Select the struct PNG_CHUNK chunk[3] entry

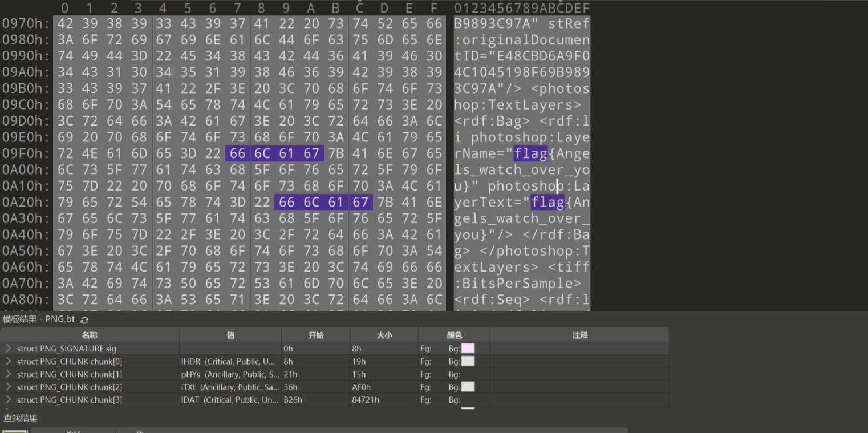(x=70, y=400)
